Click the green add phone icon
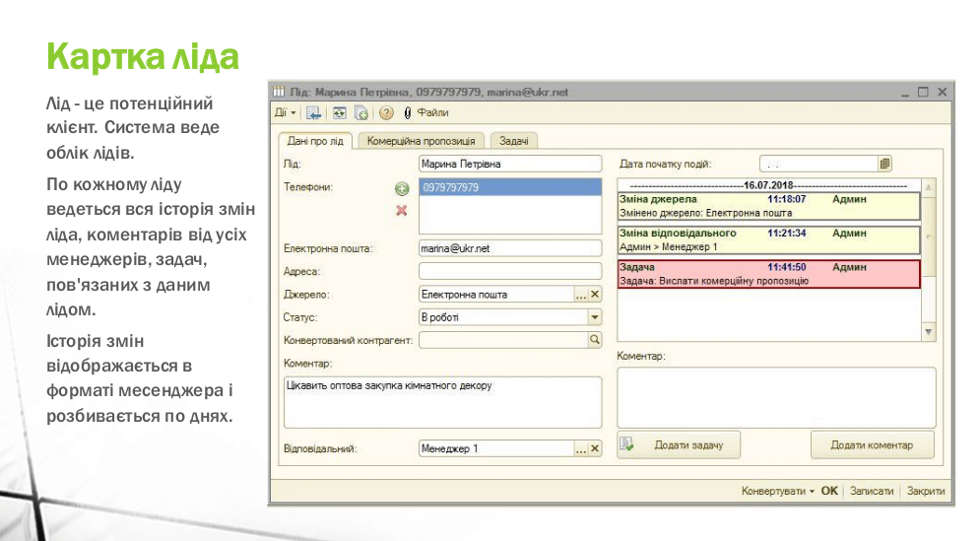980x541 pixels. (x=401, y=188)
